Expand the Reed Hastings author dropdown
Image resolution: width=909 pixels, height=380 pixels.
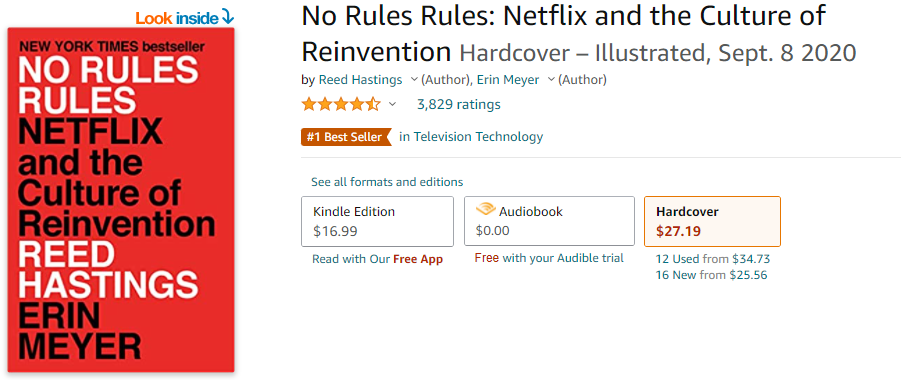pyautogui.click(x=414, y=79)
